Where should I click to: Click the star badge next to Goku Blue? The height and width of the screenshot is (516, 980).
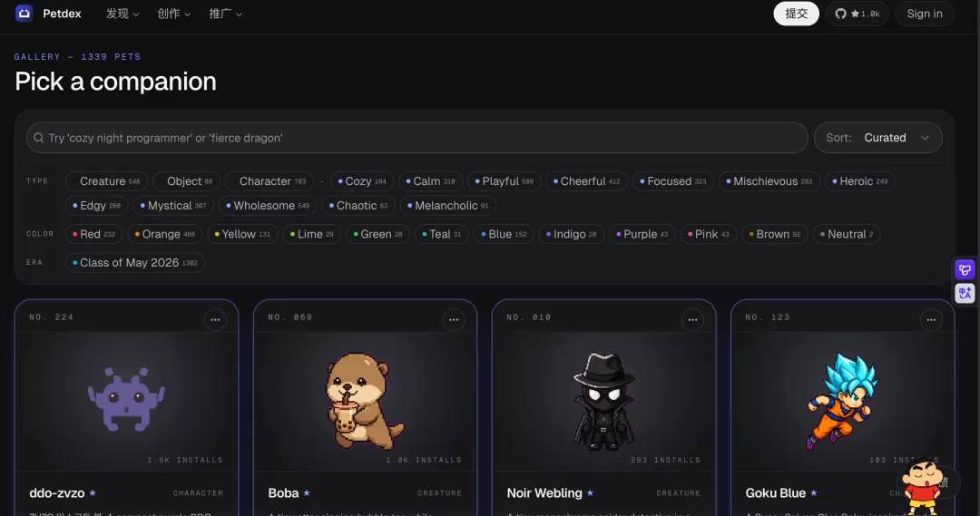pos(814,493)
